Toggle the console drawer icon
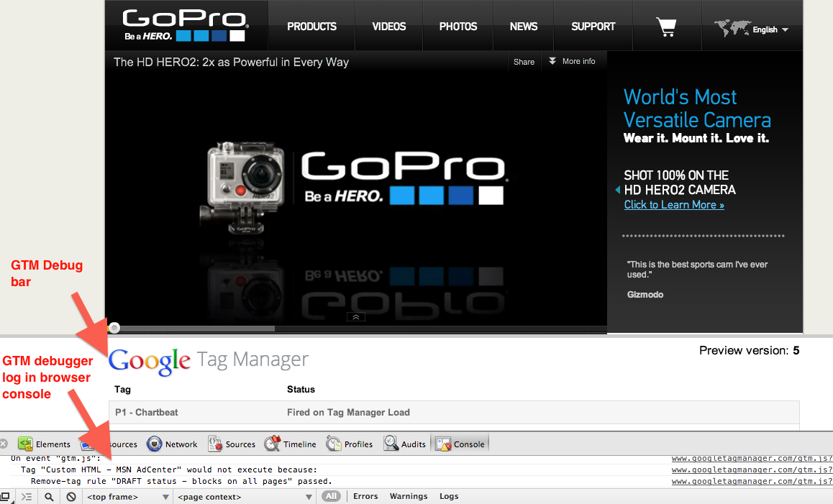833x504 pixels. coord(27,497)
